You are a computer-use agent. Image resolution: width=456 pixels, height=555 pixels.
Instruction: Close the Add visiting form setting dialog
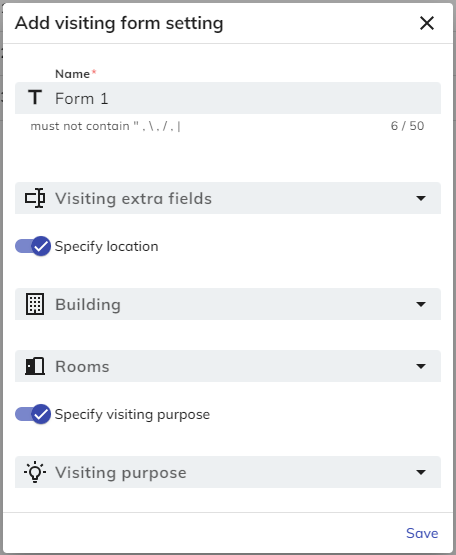pos(427,23)
